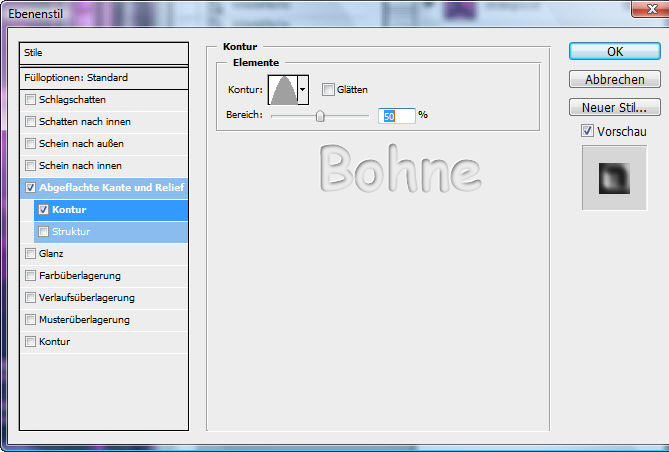Confirm with the OK button
The image size is (669, 452).
615,52
